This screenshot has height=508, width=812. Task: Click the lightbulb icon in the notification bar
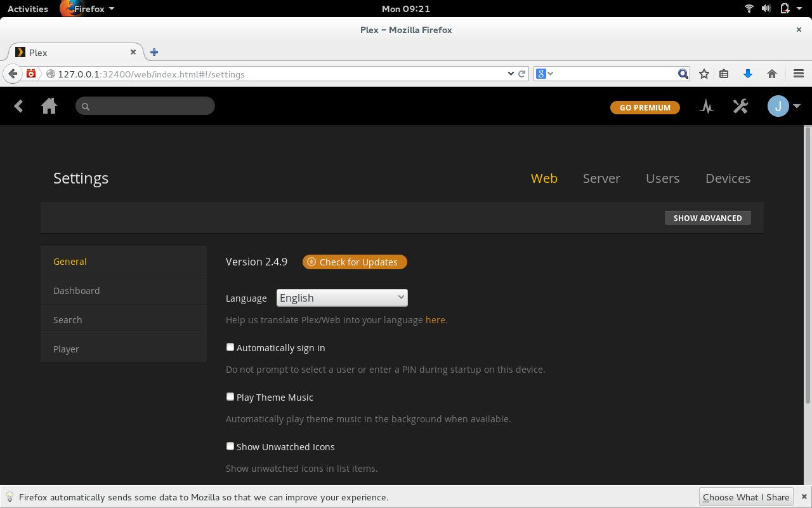[10, 497]
